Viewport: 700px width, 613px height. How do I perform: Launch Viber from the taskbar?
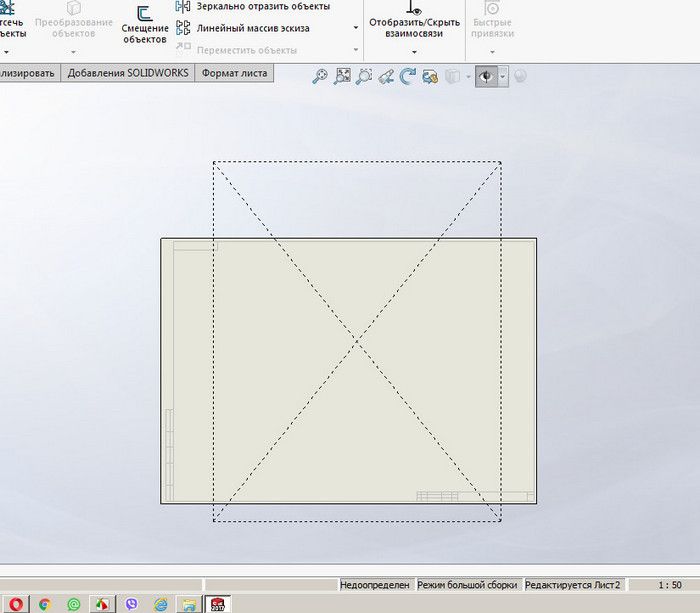point(131,604)
